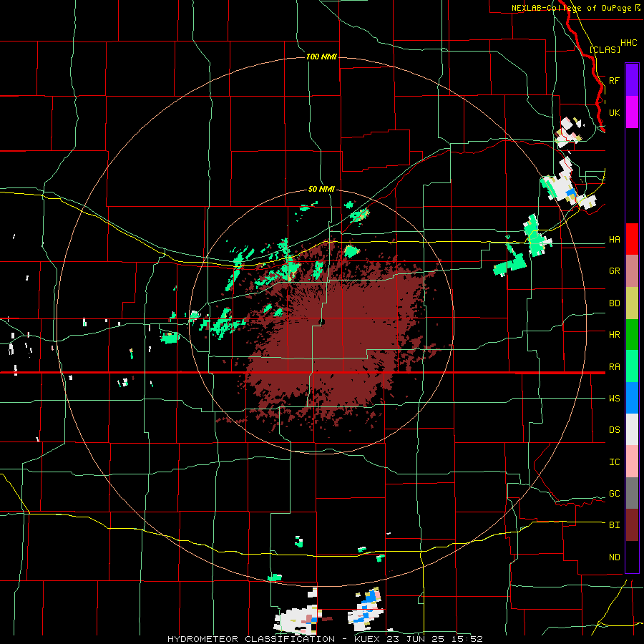Click the BD yellow-olive legend swatch
Image resolution: width=644 pixels, height=644 pixels.
click(x=632, y=303)
